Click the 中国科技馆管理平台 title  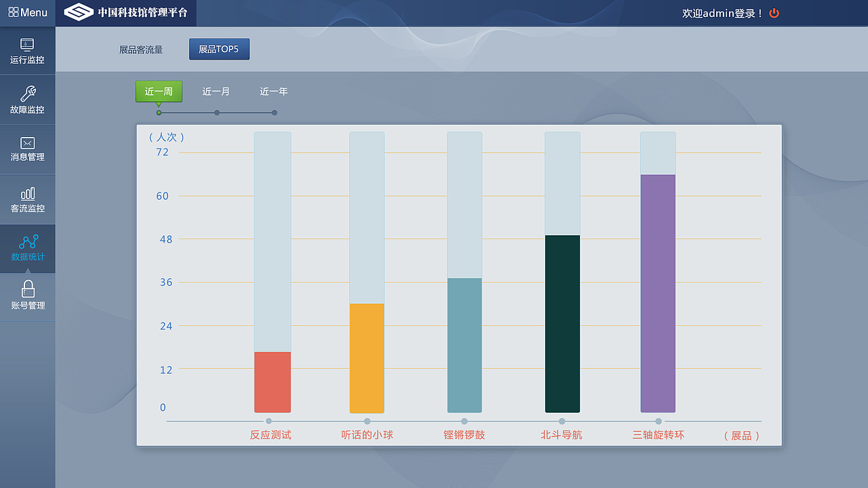pos(142,12)
